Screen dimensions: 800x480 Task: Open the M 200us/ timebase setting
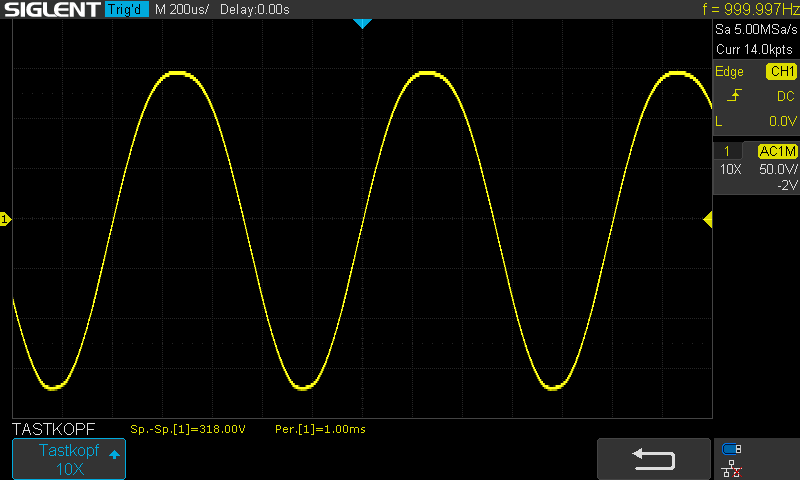point(181,9)
